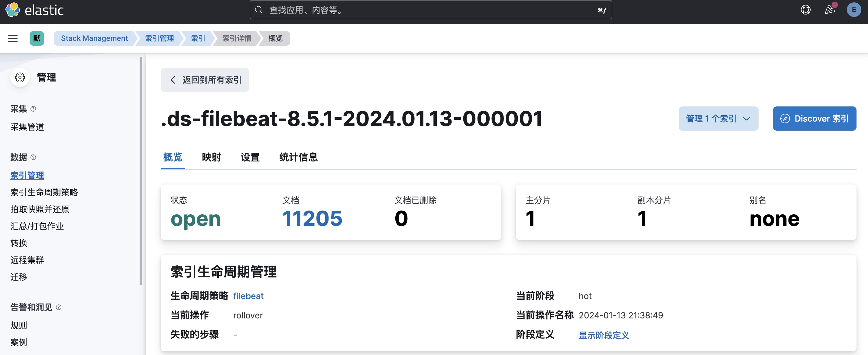This screenshot has height=355, width=868.
Task: Open the help lifebuoy icon
Action: pyautogui.click(x=805, y=10)
